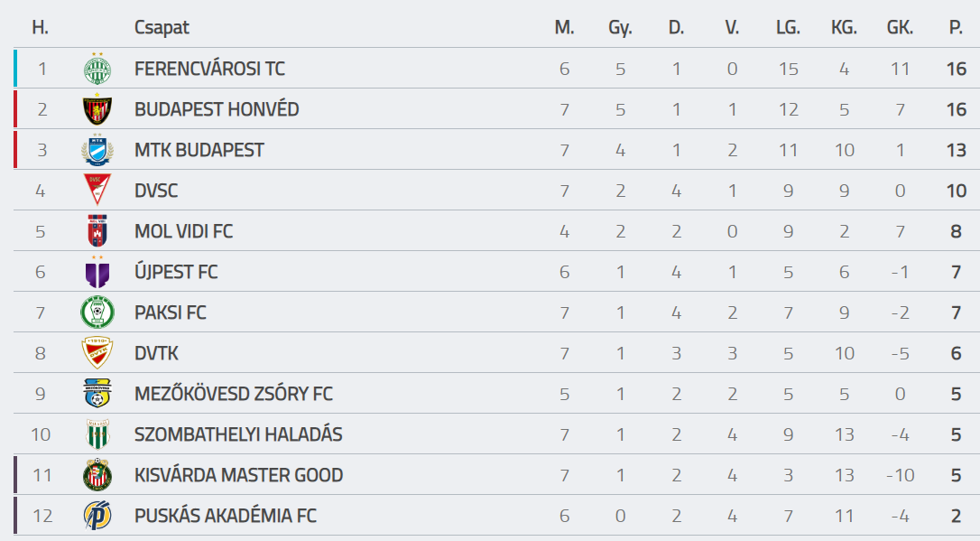The width and height of the screenshot is (980, 541).
Task: Click the Mezőkövesd Zsóry FC crest
Action: [x=97, y=394]
